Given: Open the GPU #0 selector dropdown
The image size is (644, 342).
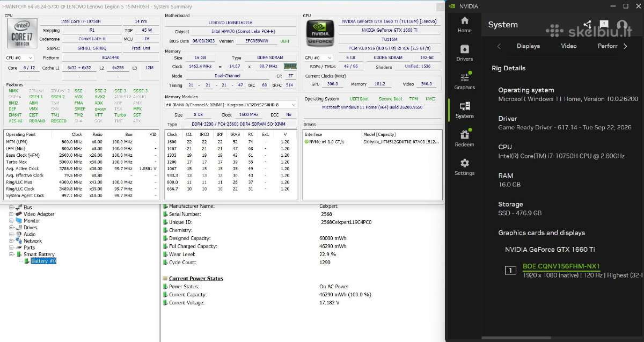Looking at the screenshot, I should tap(319, 57).
